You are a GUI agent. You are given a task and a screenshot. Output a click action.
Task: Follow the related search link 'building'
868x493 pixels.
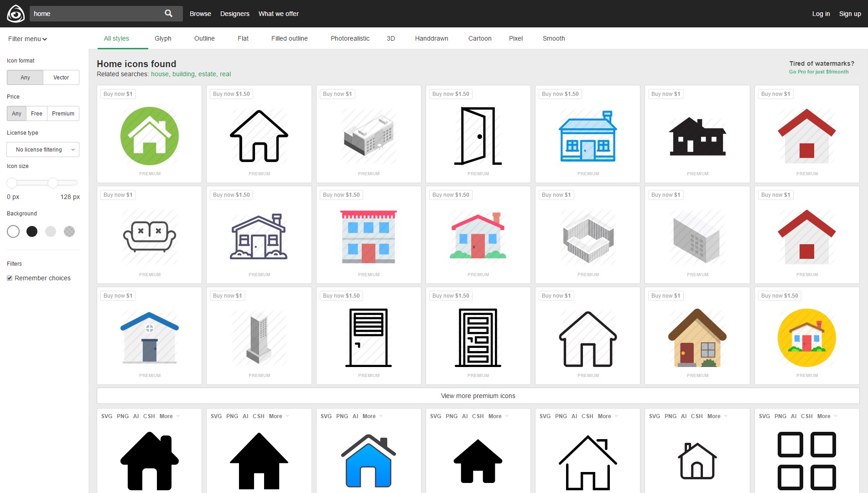click(x=183, y=74)
